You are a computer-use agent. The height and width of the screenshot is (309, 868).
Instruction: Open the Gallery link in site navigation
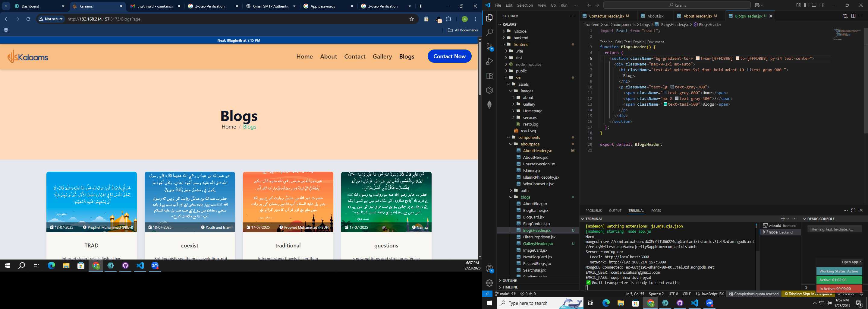click(382, 56)
